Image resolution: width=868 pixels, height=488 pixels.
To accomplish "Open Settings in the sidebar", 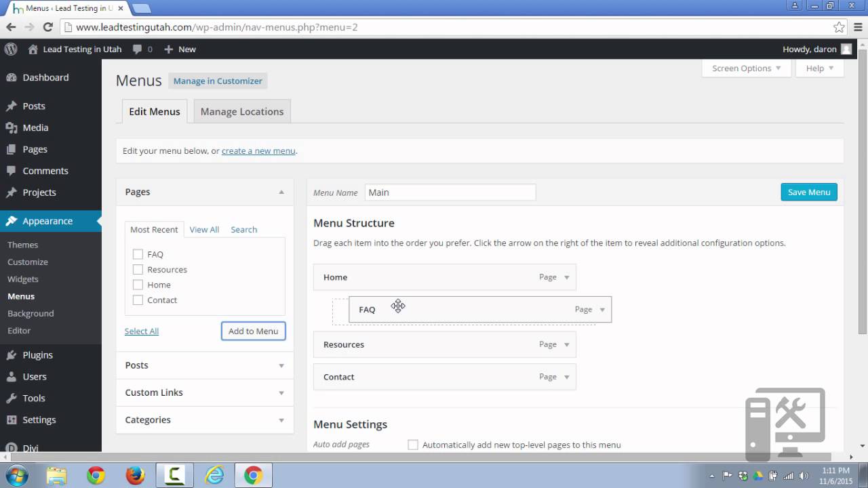I will (x=39, y=420).
